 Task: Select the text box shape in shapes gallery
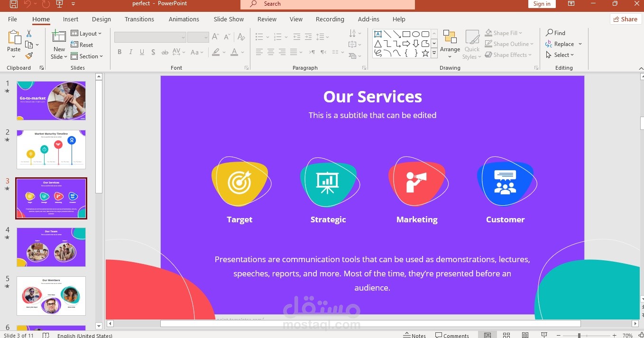(378, 34)
